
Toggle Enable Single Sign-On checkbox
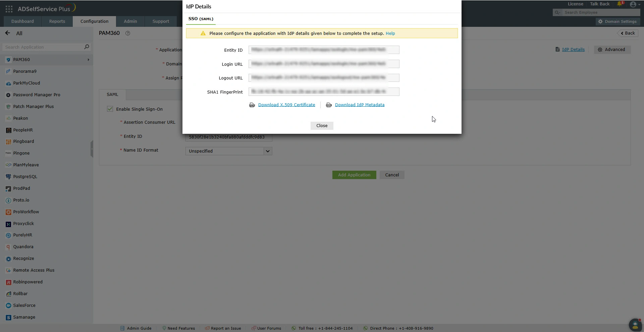[x=110, y=109]
